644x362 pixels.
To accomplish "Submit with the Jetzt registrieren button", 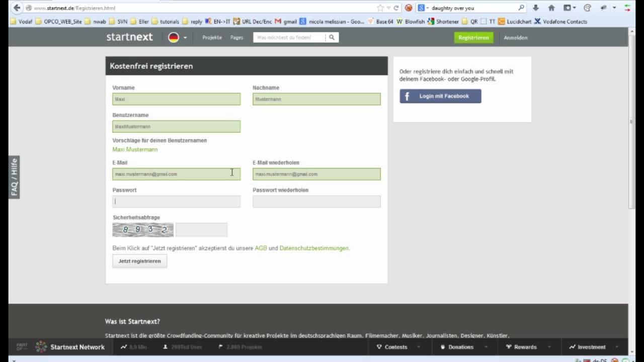I will [x=139, y=261].
